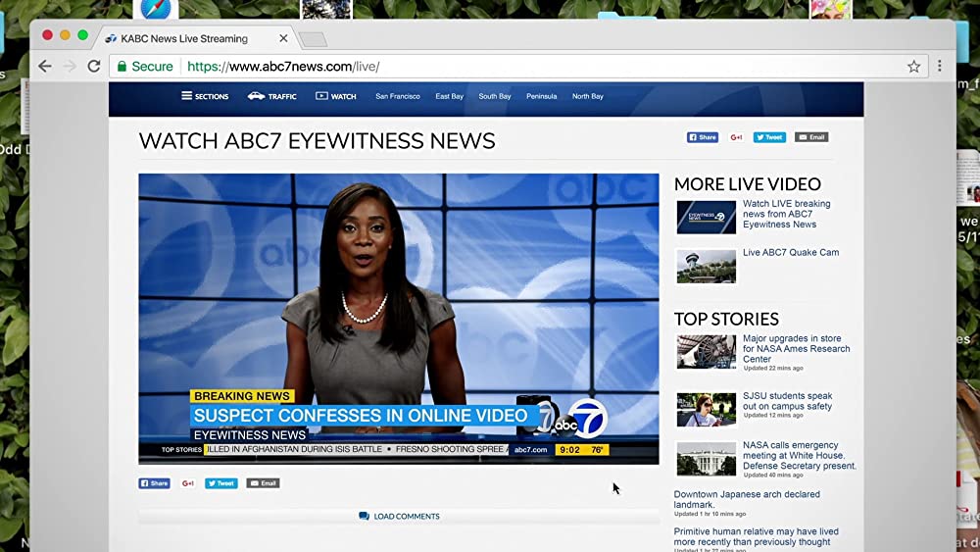Image resolution: width=980 pixels, height=552 pixels.
Task: Open the Sections hamburger menu
Action: (205, 96)
